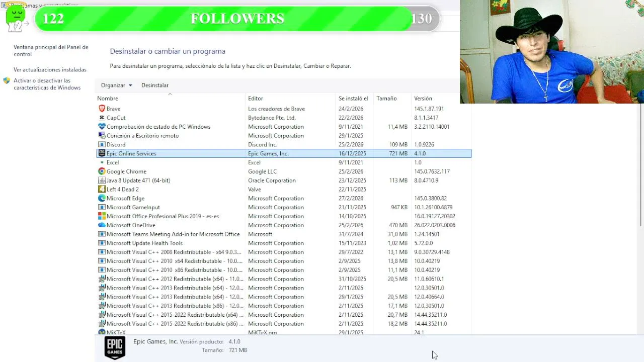Select the Google Chrome row name

pyautogui.click(x=126, y=171)
